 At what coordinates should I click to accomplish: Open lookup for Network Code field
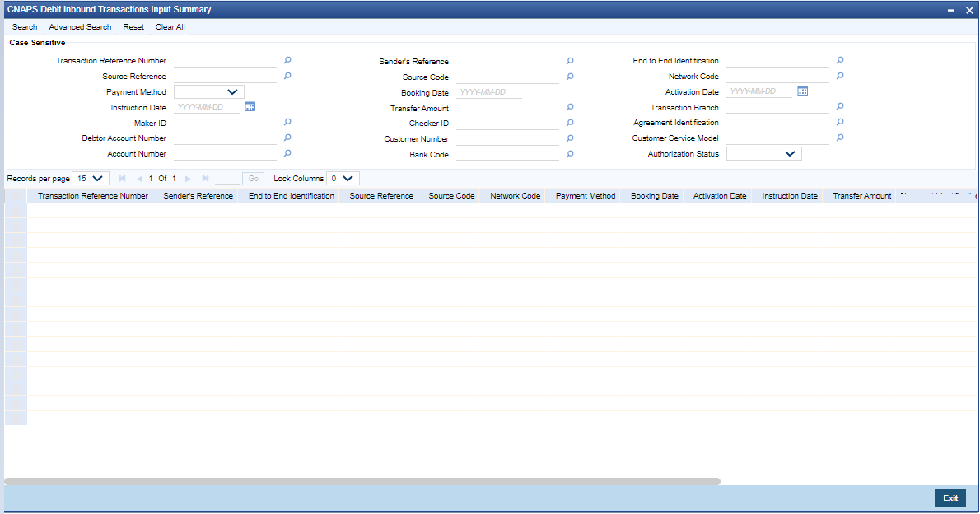pyautogui.click(x=840, y=76)
